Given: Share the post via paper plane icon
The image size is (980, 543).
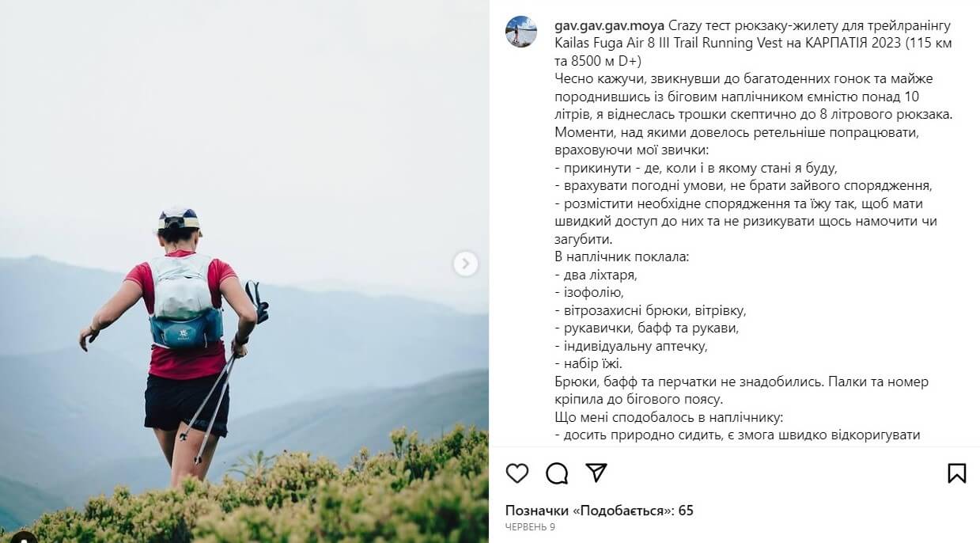Looking at the screenshot, I should pos(596,473).
